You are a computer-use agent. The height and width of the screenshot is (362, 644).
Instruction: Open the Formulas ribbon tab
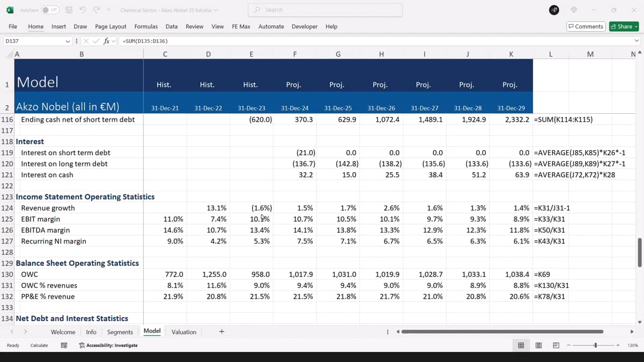click(x=146, y=26)
